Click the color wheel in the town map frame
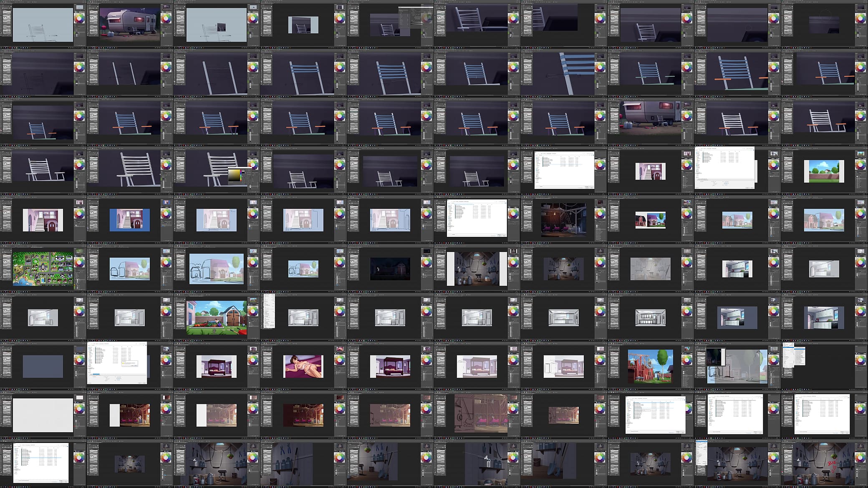Screen dimensions: 868x488 click(79, 262)
